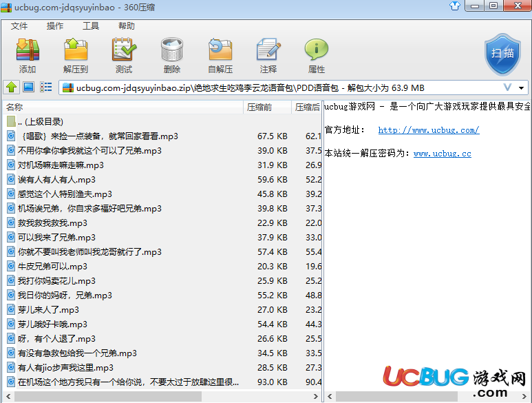Click the V chevron in address bar

pyautogui.click(x=508, y=87)
